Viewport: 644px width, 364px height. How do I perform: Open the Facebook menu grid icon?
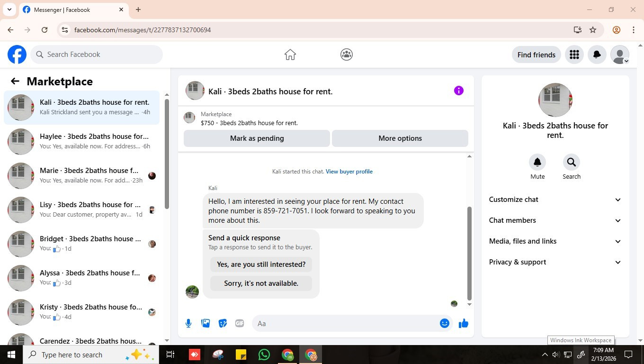point(574,55)
